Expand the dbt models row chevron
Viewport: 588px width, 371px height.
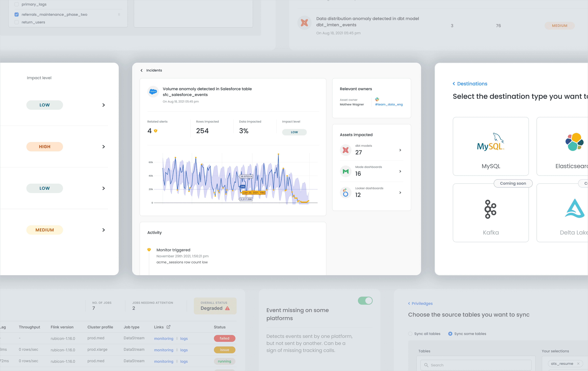[400, 150]
